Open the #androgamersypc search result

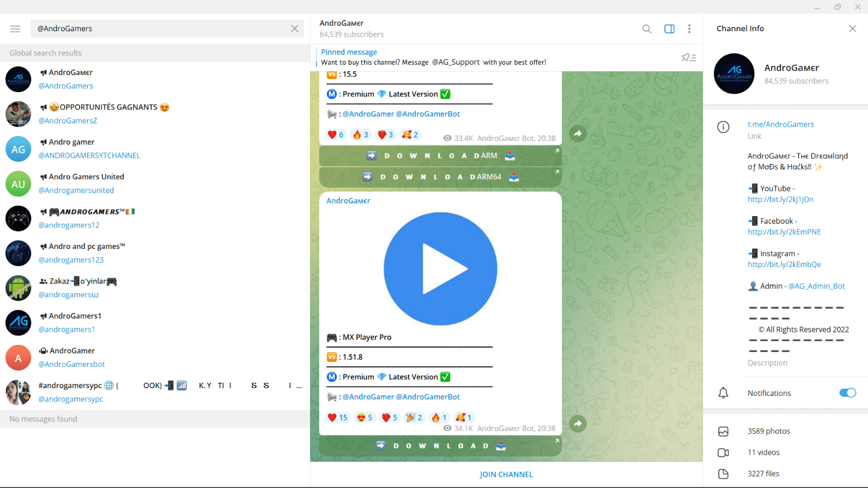click(155, 392)
